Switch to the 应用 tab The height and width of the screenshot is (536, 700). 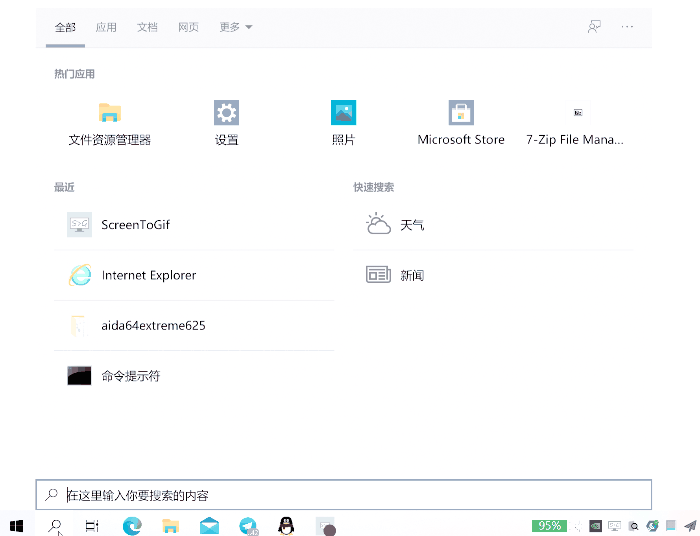pos(106,28)
